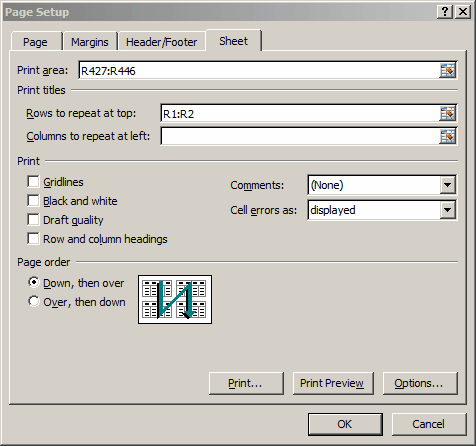This screenshot has height=446, width=476.
Task: Click the Cell errors as label
Action: point(264,210)
